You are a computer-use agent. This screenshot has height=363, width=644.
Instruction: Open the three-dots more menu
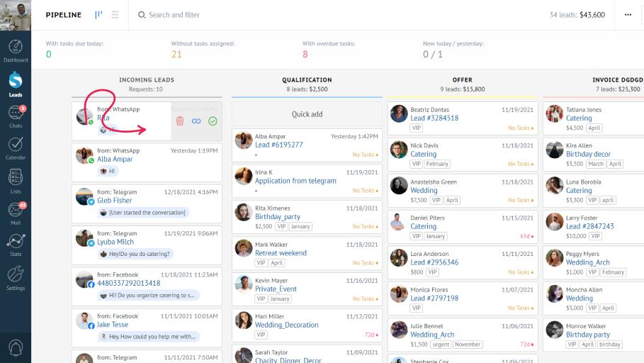(628, 15)
